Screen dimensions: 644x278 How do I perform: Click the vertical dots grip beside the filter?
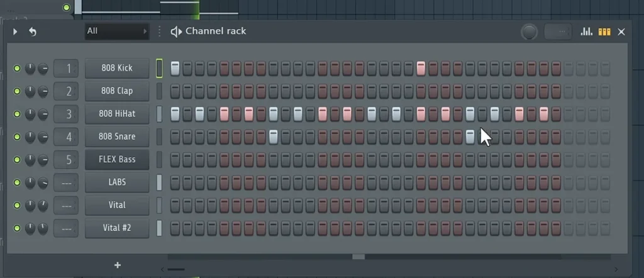point(160,31)
